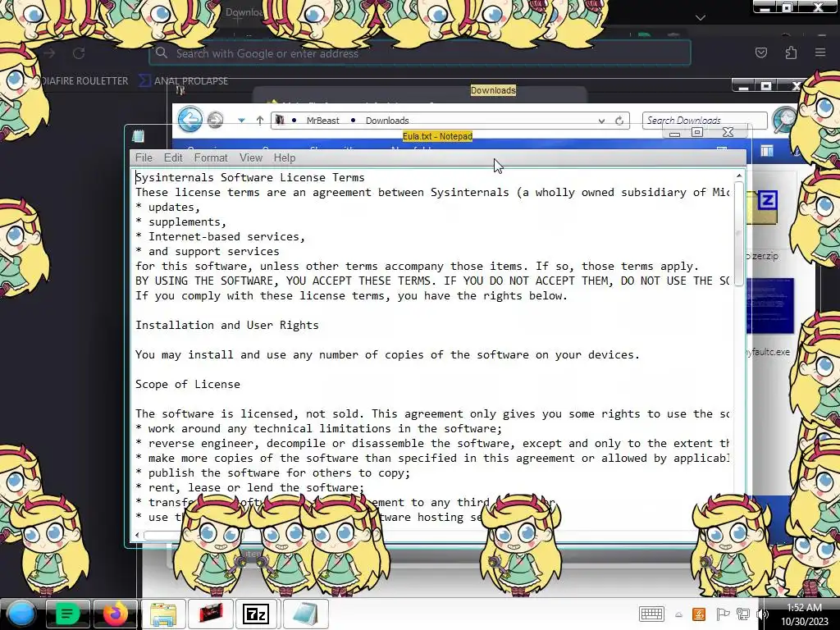Select the blue screen thumbnail file in Downloads
Image resolution: width=840 pixels, height=630 pixels.
(769, 306)
